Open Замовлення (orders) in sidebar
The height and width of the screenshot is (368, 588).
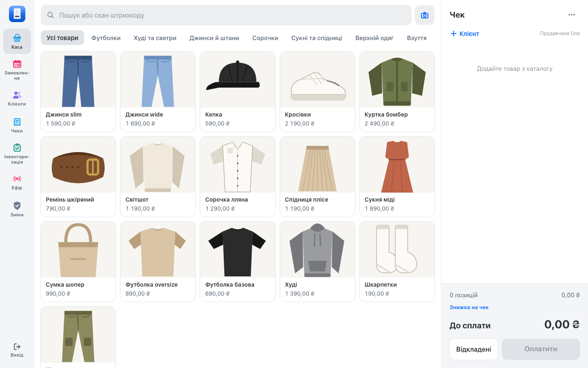[17, 70]
